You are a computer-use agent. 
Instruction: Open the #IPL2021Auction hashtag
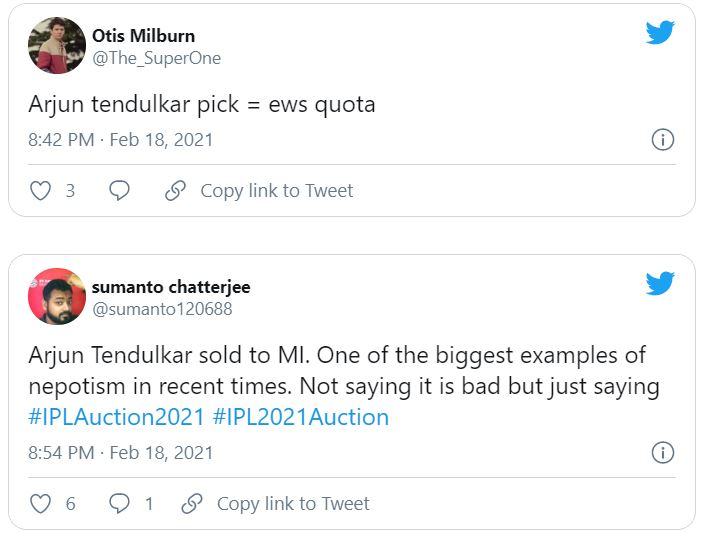(301, 416)
